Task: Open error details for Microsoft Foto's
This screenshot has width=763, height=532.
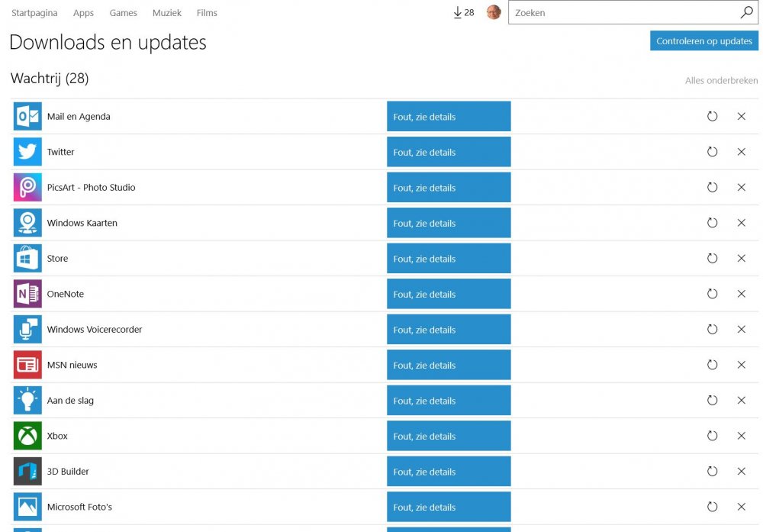Action: [x=449, y=507]
